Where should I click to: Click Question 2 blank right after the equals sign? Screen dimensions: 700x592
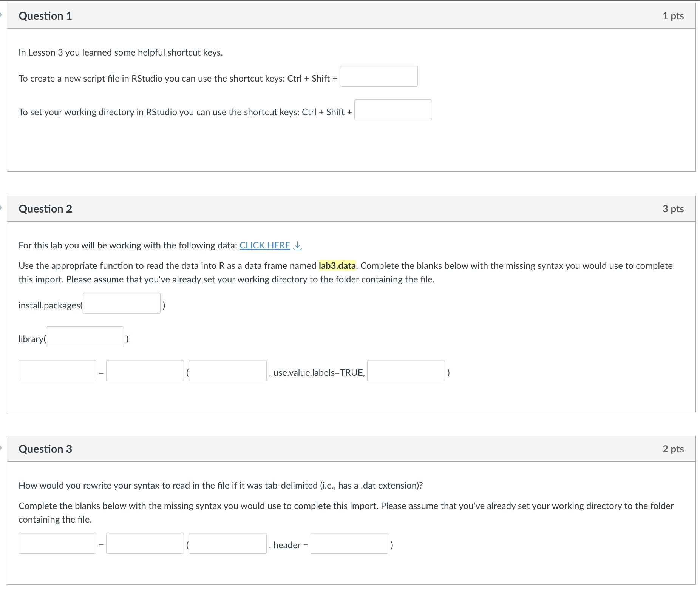145,370
